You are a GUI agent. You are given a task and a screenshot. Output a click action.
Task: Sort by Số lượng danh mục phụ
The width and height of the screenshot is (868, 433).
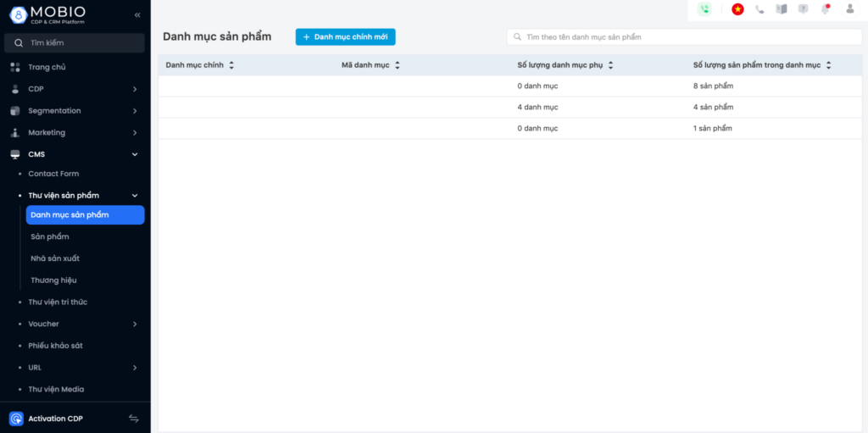(610, 65)
